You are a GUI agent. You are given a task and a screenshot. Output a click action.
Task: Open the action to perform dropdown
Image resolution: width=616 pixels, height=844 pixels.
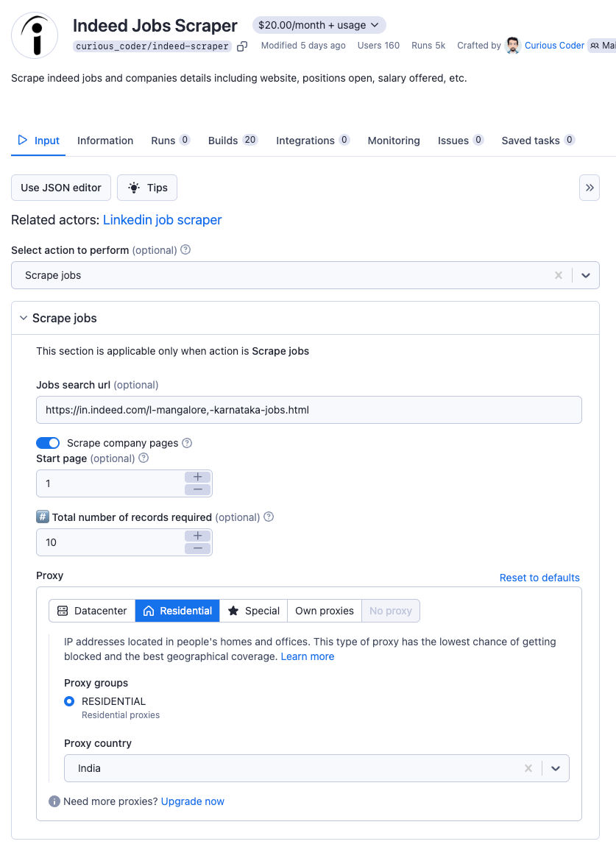(x=587, y=275)
